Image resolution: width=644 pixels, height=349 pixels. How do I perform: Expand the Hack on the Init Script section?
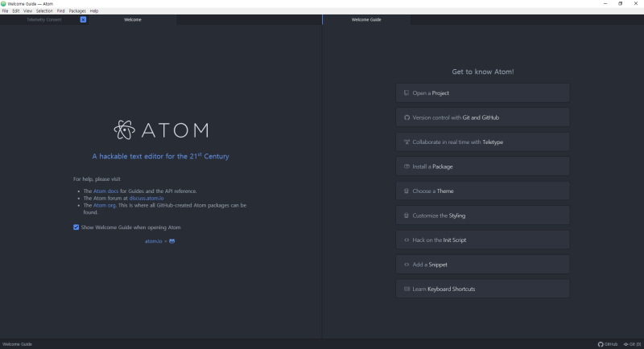point(482,240)
